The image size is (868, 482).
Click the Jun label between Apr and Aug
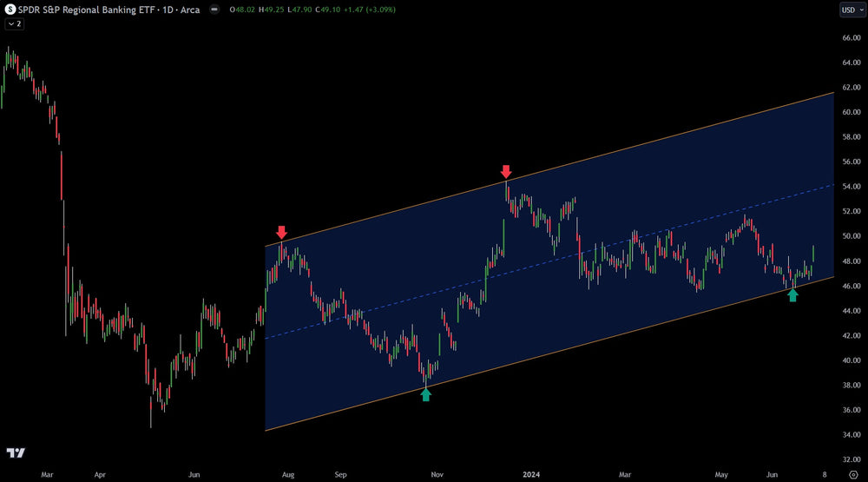[x=194, y=475]
